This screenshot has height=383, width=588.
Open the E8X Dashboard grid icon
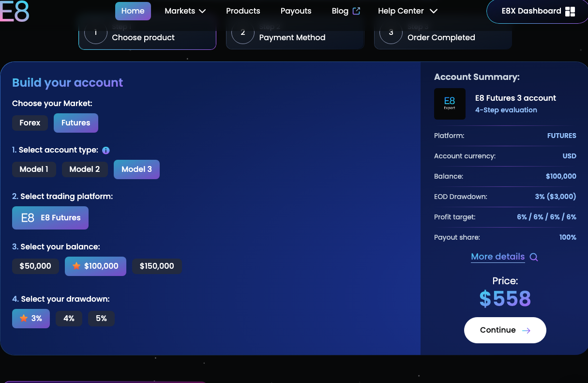coord(570,12)
